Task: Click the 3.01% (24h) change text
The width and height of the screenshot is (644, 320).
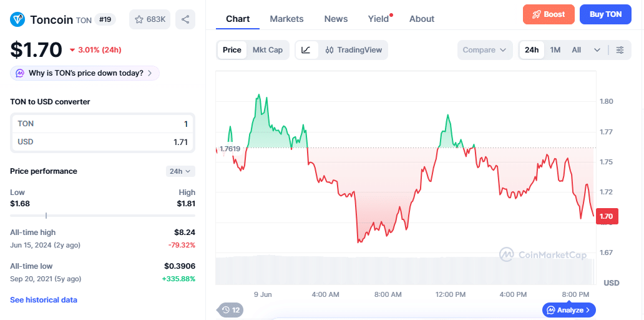Action: pos(99,50)
